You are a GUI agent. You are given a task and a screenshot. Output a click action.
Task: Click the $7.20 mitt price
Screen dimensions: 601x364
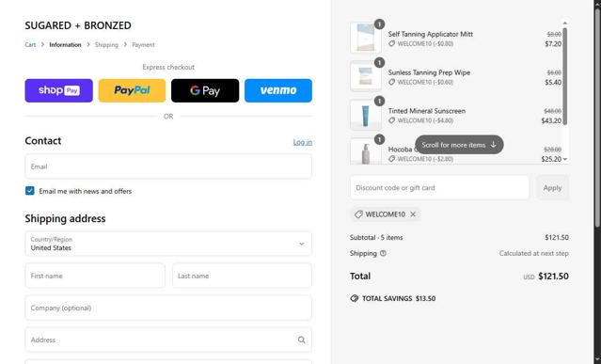[x=553, y=43]
